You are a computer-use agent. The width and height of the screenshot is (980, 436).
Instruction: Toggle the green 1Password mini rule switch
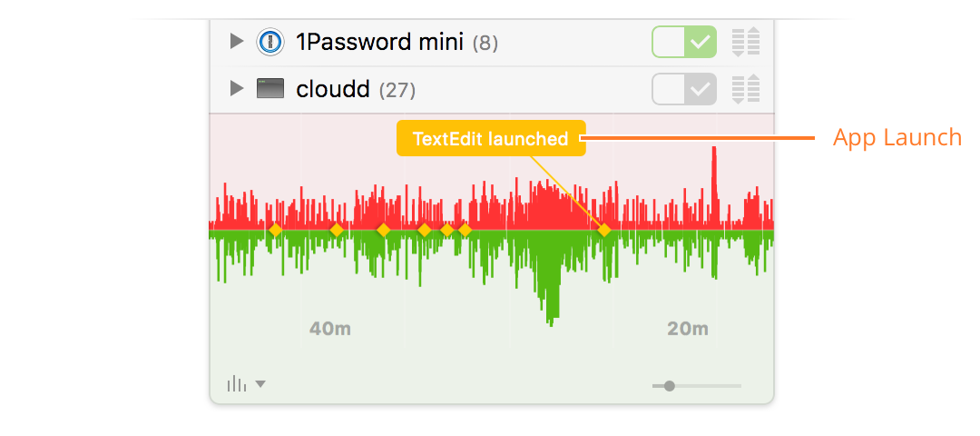coord(684,42)
